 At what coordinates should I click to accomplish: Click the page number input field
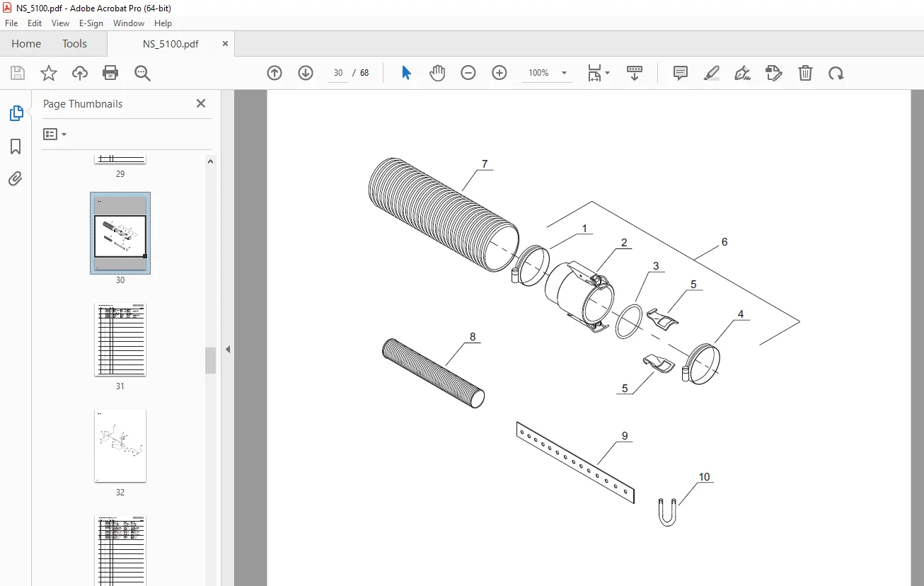(339, 73)
